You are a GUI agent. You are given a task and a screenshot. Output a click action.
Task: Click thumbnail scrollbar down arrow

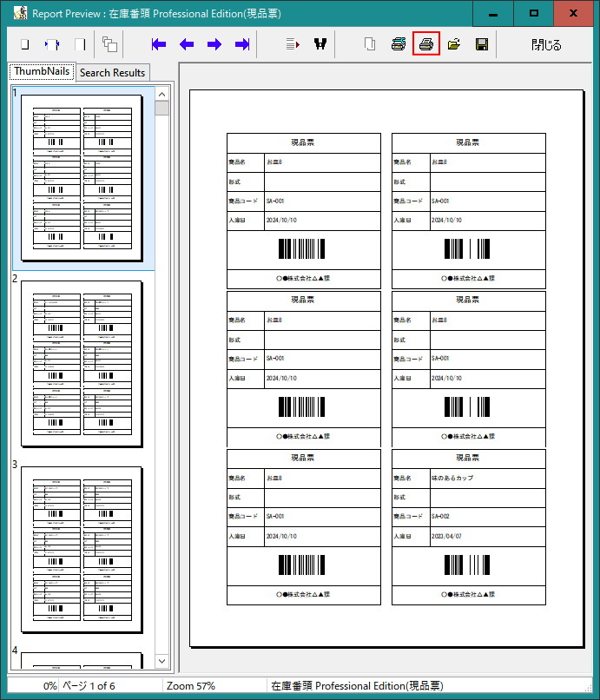click(162, 664)
